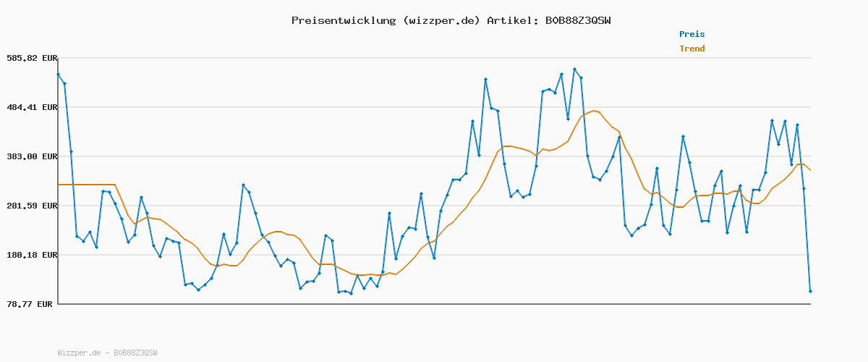Click the top gridline at 585.82 EUR
This screenshot has width=868, height=362.
[434, 58]
